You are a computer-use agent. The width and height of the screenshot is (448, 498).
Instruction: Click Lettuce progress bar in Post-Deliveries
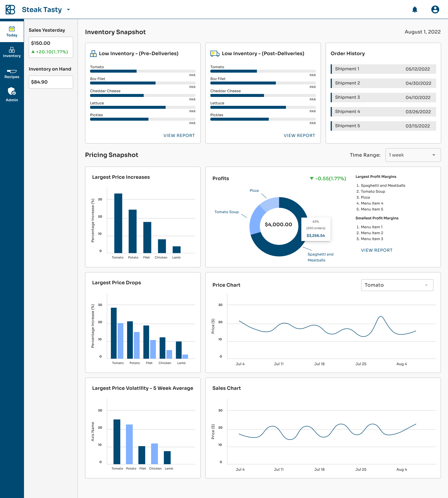[x=263, y=107]
